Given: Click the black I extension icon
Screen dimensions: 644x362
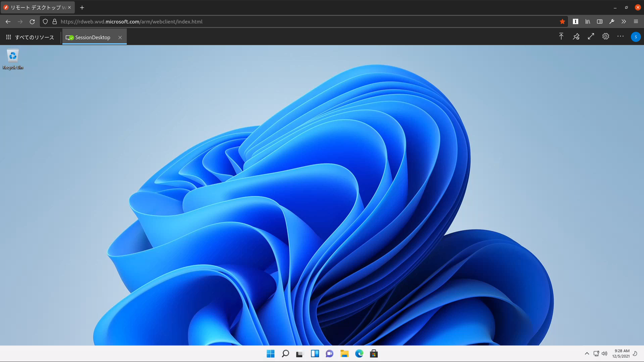Looking at the screenshot, I should (576, 21).
